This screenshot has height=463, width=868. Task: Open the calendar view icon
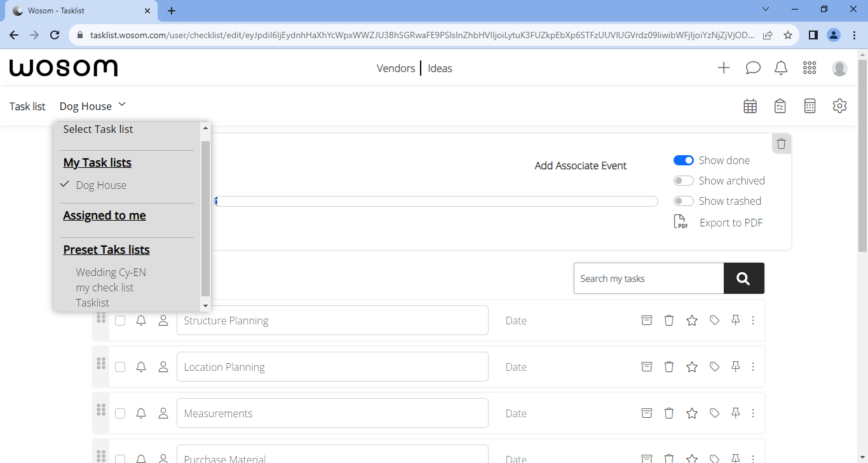[x=750, y=106]
